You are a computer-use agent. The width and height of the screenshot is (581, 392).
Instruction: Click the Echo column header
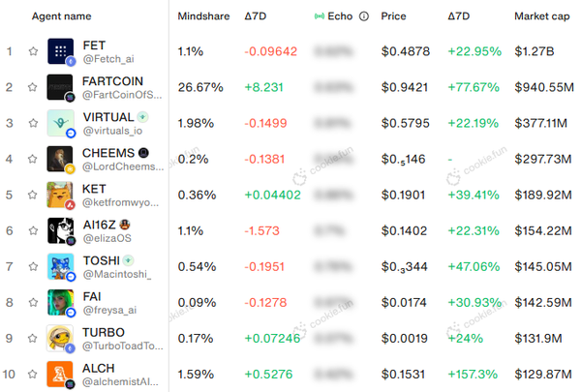[339, 16]
